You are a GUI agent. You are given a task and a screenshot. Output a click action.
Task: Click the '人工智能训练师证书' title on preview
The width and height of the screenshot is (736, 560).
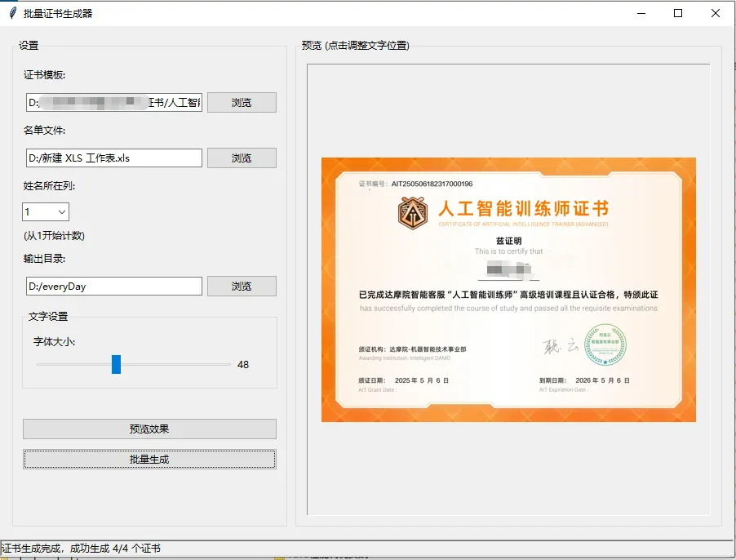click(x=523, y=209)
